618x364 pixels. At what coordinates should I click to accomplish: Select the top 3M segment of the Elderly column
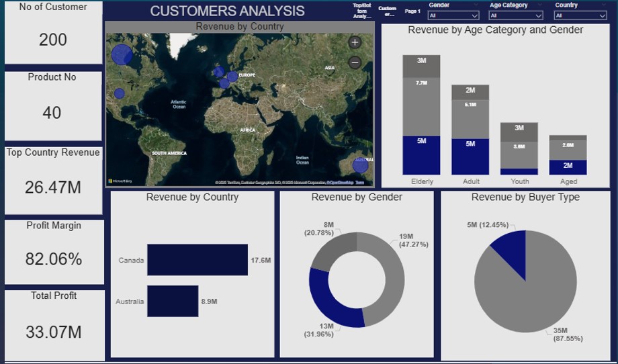pyautogui.click(x=421, y=66)
